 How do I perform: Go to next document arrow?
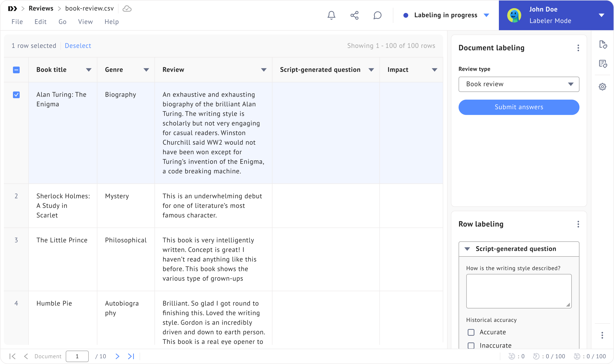tap(117, 356)
